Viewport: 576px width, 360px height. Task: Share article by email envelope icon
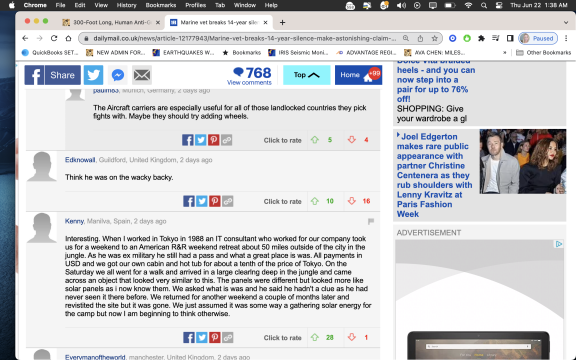pyautogui.click(x=142, y=75)
